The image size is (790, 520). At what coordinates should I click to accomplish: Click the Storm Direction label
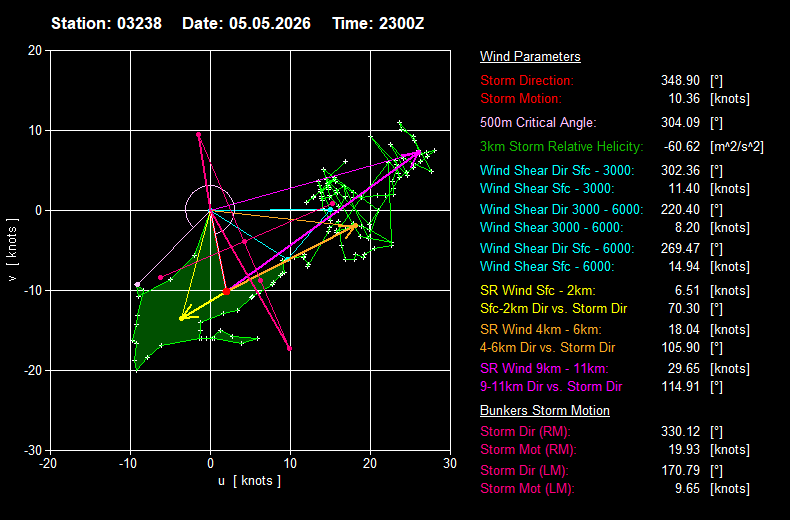[527, 81]
